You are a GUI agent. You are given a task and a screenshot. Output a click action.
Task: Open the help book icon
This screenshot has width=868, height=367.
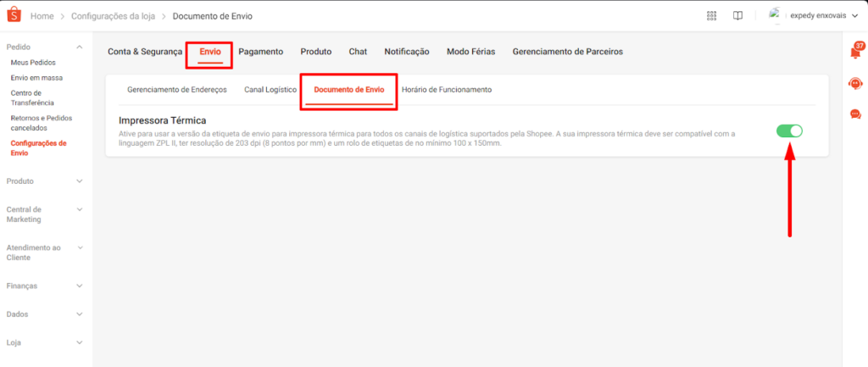click(x=737, y=16)
